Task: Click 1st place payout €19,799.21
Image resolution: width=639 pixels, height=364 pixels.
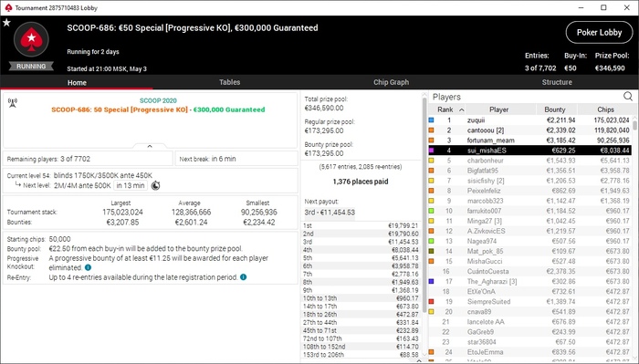Action: 361,225
